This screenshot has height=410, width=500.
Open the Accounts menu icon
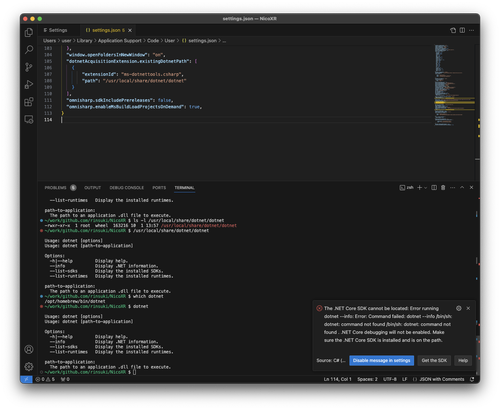click(29, 349)
